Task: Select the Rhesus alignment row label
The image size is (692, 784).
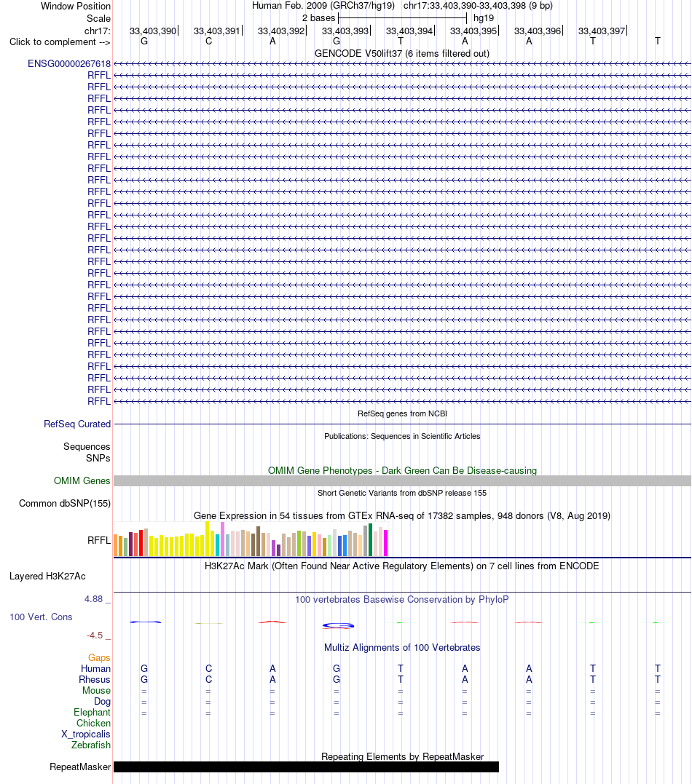Action: point(95,679)
